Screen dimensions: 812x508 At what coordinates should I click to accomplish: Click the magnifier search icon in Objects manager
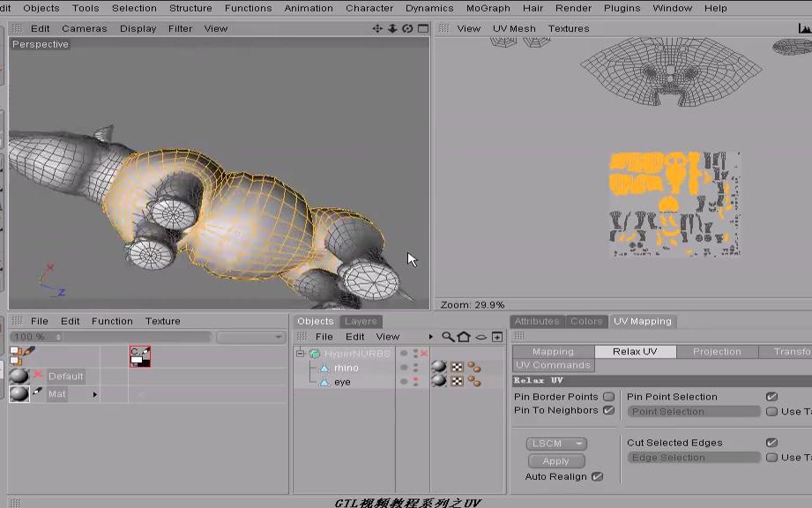click(x=447, y=336)
